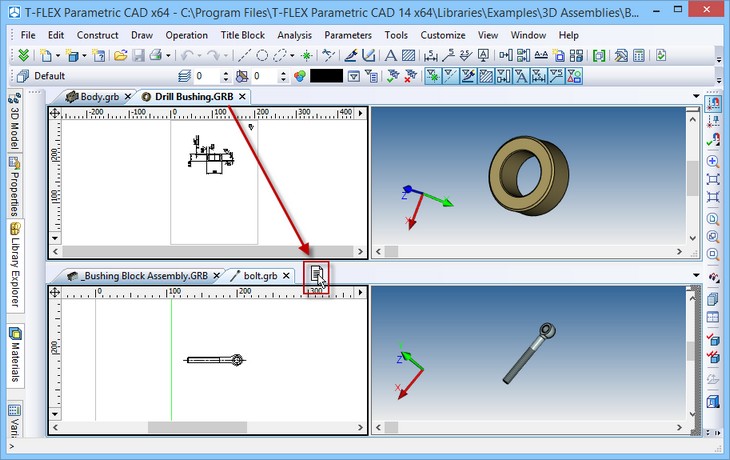Click the black color swatch
The width and height of the screenshot is (730, 460).
(x=326, y=76)
